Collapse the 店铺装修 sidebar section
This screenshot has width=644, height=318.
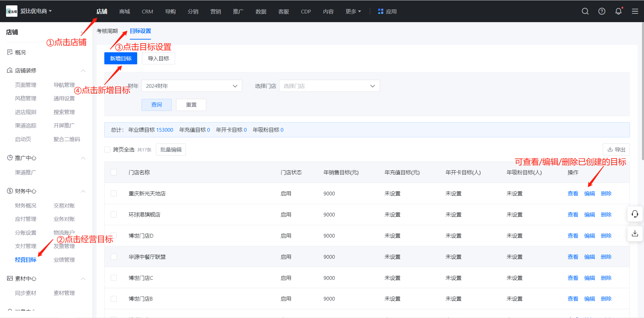click(x=83, y=70)
